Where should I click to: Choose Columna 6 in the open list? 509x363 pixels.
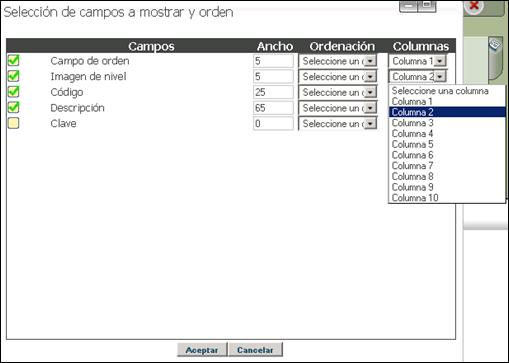[447, 155]
